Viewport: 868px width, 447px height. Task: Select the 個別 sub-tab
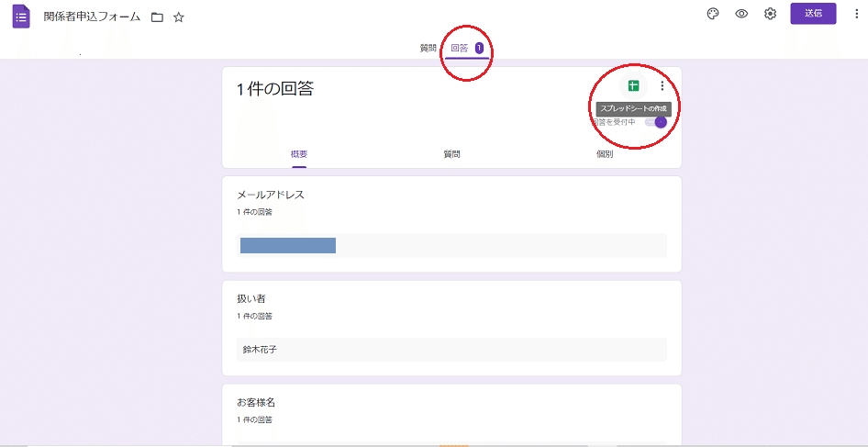tap(605, 154)
